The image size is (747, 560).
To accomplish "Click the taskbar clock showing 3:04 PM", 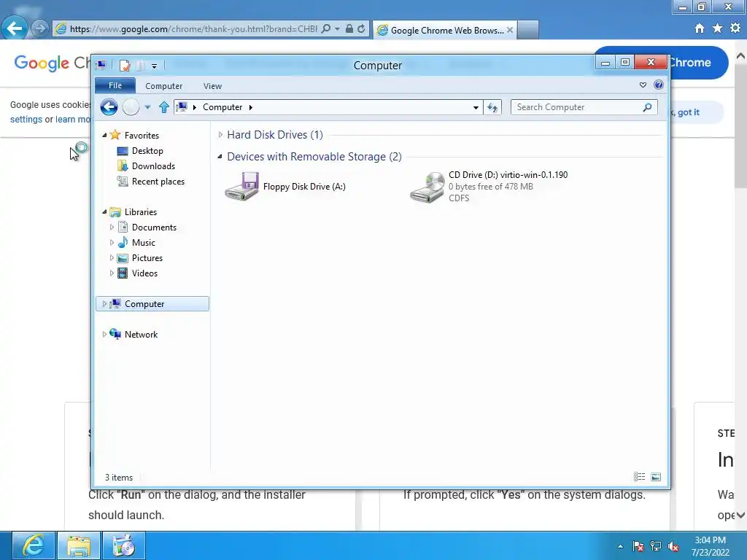I will tap(711, 546).
